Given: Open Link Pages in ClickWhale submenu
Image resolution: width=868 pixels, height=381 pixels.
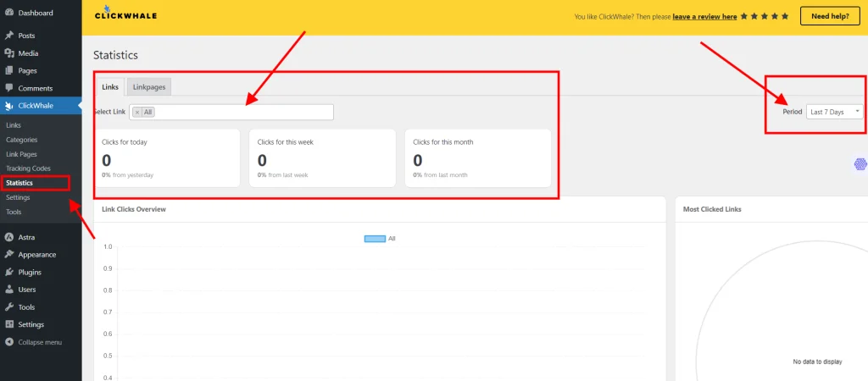Looking at the screenshot, I should (22, 154).
